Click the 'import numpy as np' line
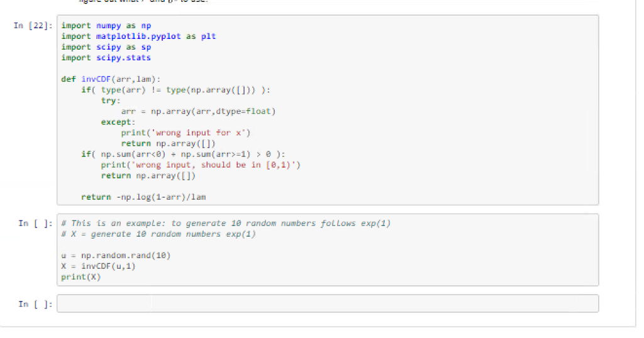Viewport: 644px width, 338px height. [106, 25]
